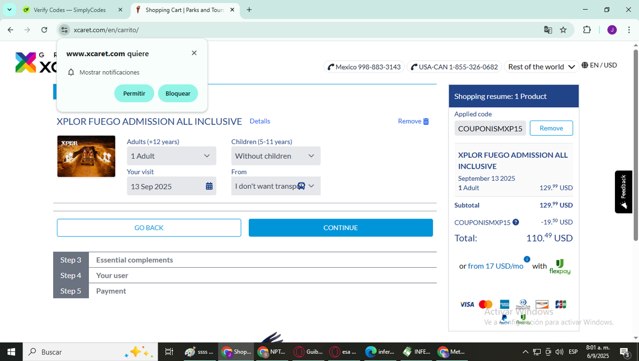Call Mexico 998-883-3143 phone link
This screenshot has width=639, height=361.
(364, 67)
